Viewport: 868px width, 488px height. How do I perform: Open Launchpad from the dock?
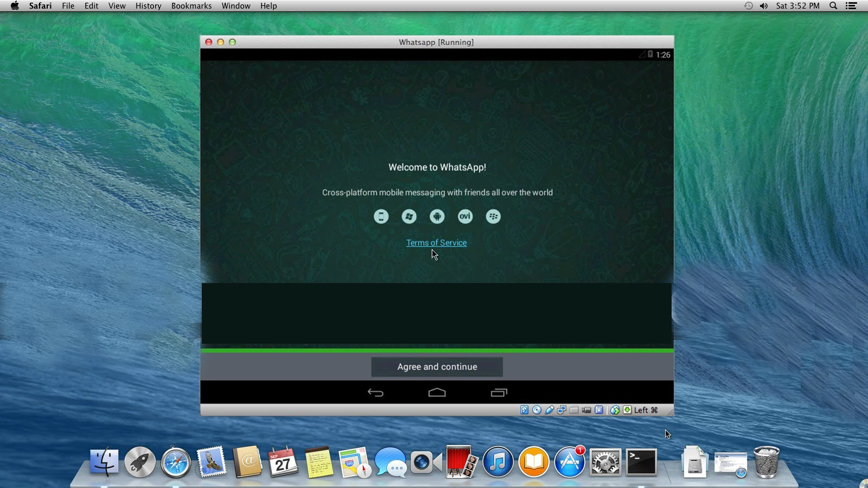pyautogui.click(x=139, y=462)
